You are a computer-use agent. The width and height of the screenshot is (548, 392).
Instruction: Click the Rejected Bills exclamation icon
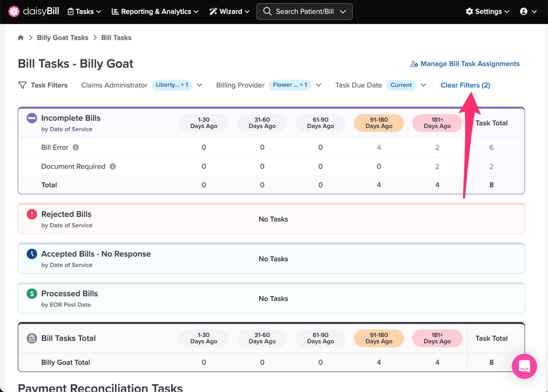tap(32, 214)
